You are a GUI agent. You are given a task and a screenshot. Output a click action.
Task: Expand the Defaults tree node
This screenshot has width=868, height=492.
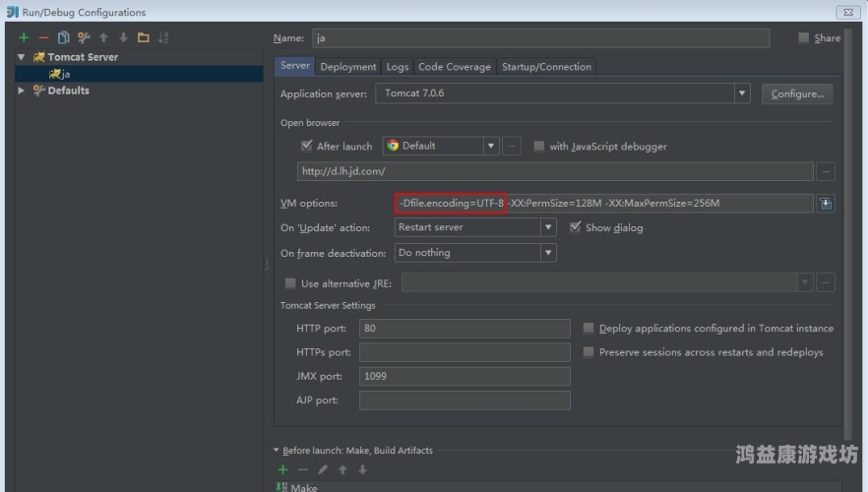pos(22,91)
